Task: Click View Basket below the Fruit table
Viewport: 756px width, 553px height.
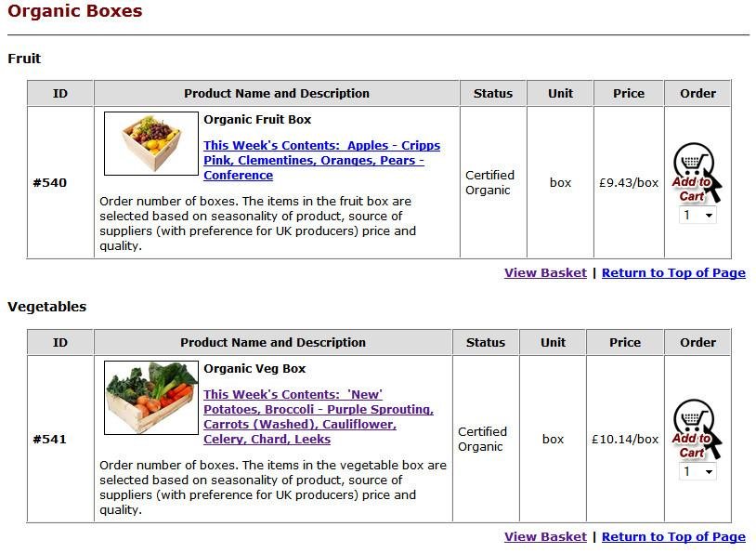Action: (x=545, y=272)
